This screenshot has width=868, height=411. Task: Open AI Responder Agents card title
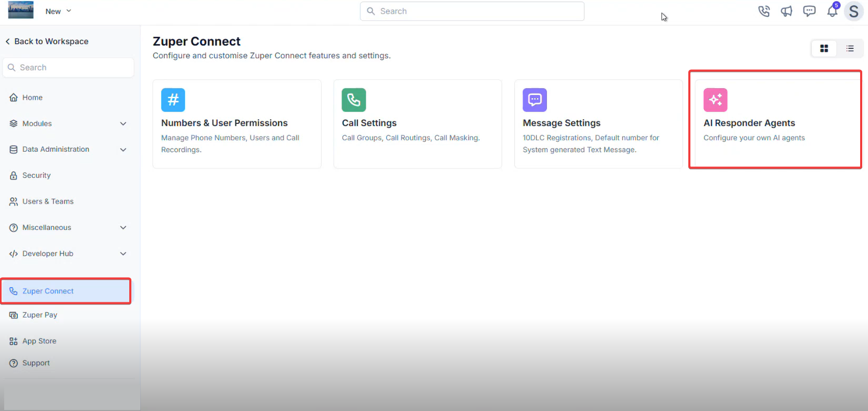tap(749, 123)
